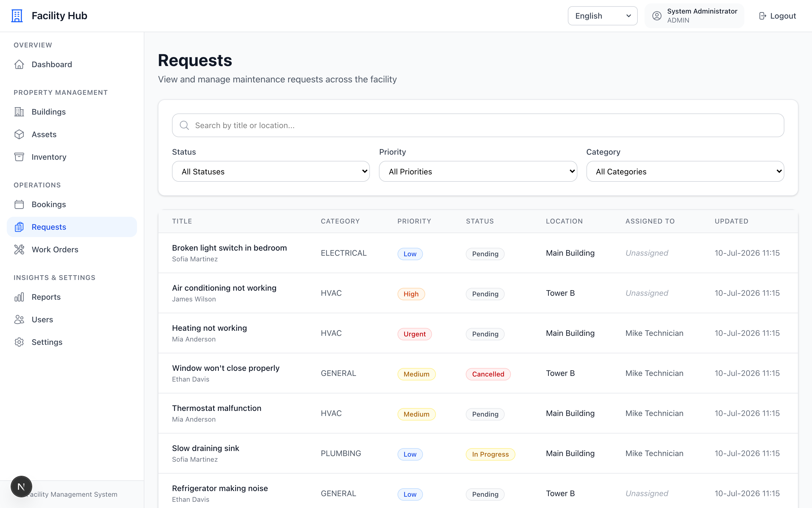
Task: Open the Reports menu item
Action: [x=72, y=297]
